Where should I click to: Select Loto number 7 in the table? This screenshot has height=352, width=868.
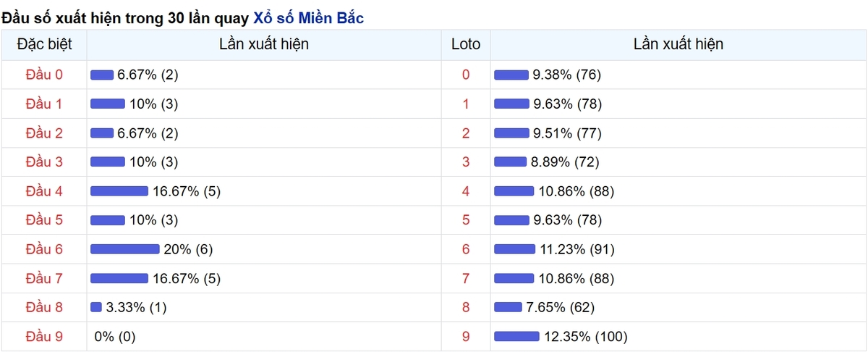465,278
